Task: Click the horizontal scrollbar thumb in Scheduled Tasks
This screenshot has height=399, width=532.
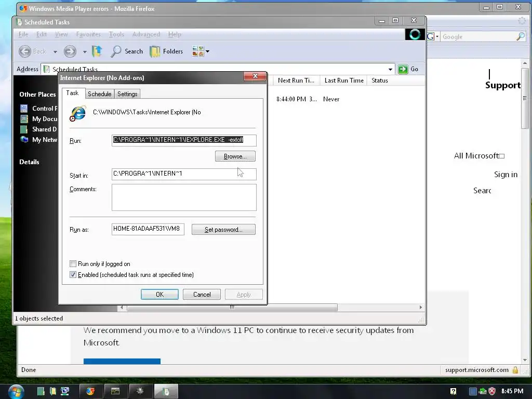Action: click(x=232, y=308)
